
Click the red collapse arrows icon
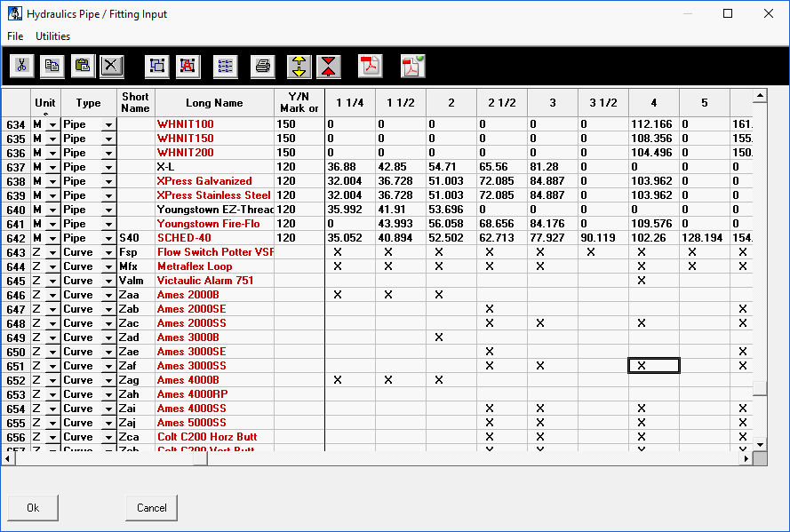[x=329, y=66]
